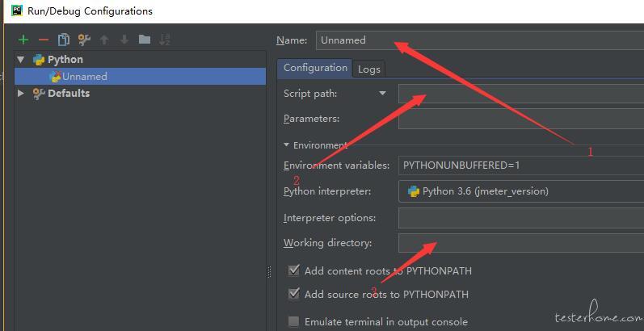Click the Name text field
This screenshot has height=331, width=644.
click(x=480, y=40)
